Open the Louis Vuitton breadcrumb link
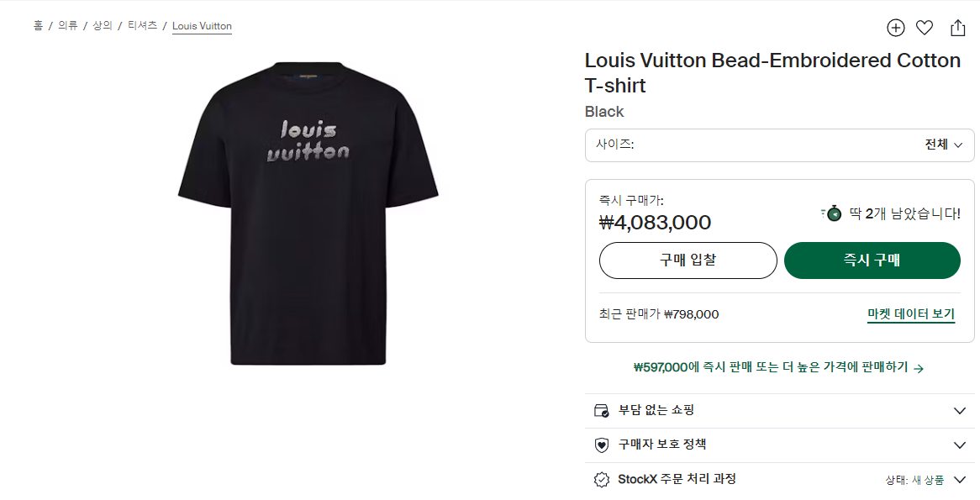 (x=202, y=26)
